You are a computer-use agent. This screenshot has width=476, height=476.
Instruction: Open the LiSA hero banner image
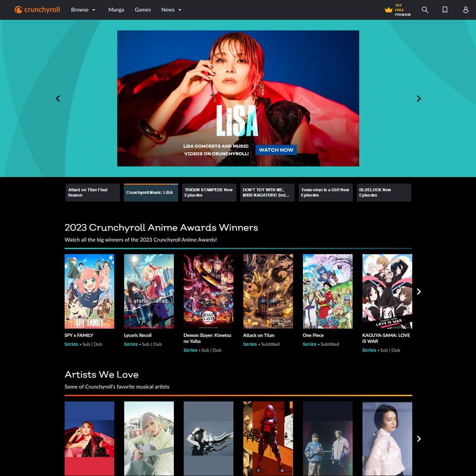click(238, 98)
